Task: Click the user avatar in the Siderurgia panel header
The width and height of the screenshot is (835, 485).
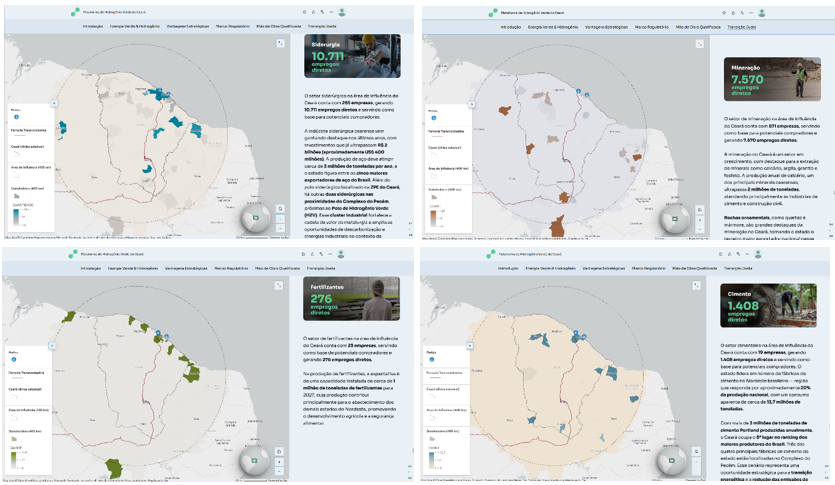Action: click(343, 13)
